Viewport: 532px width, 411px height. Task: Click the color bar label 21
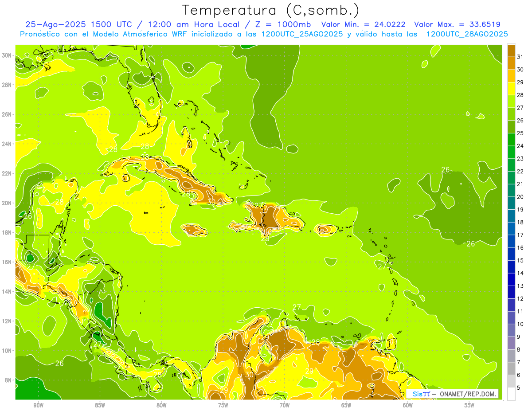520,184
